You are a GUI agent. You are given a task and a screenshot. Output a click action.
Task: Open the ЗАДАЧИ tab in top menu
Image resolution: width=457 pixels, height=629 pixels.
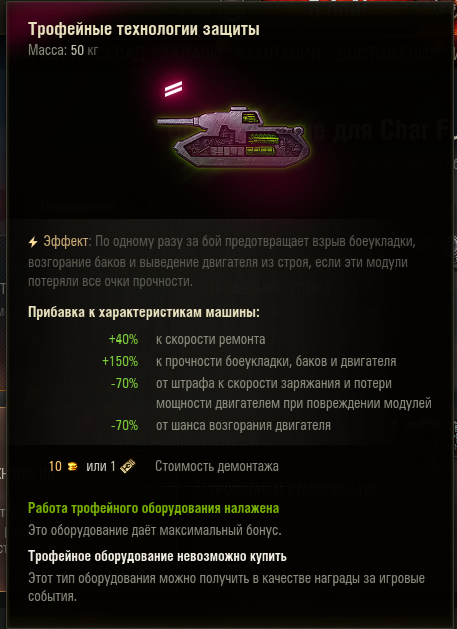(x=191, y=53)
